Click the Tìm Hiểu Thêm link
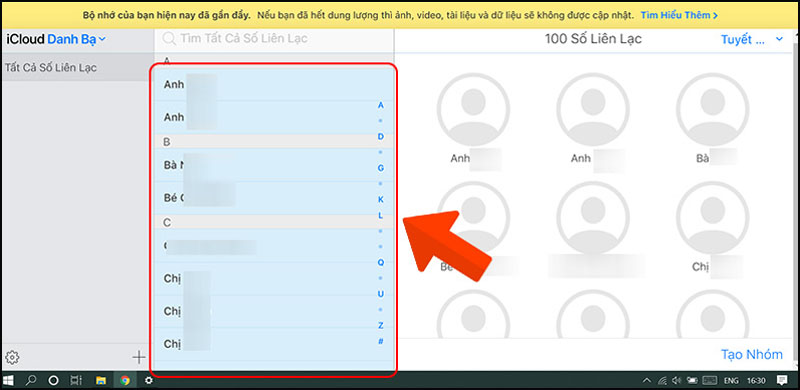 [679, 15]
